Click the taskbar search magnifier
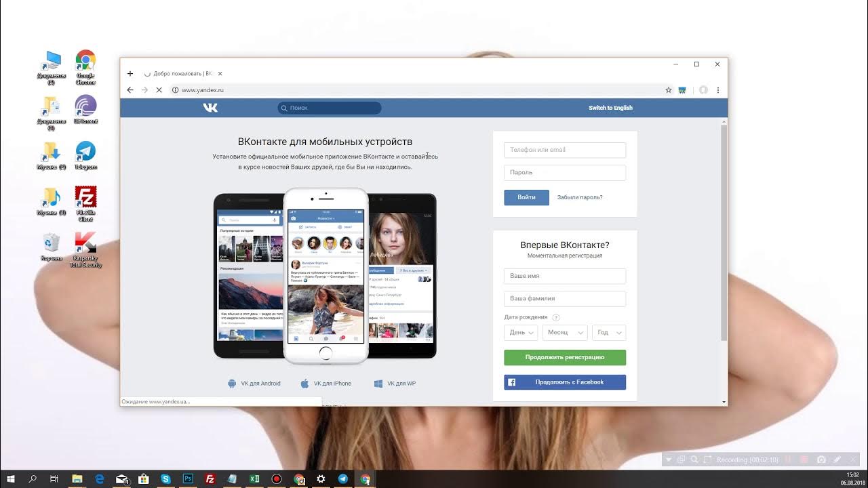 [33, 479]
